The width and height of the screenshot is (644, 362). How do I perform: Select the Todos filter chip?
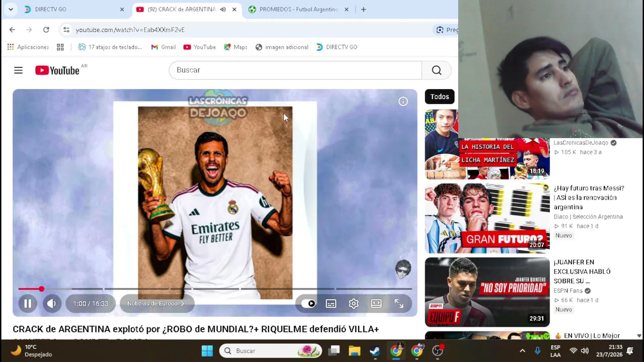point(440,97)
